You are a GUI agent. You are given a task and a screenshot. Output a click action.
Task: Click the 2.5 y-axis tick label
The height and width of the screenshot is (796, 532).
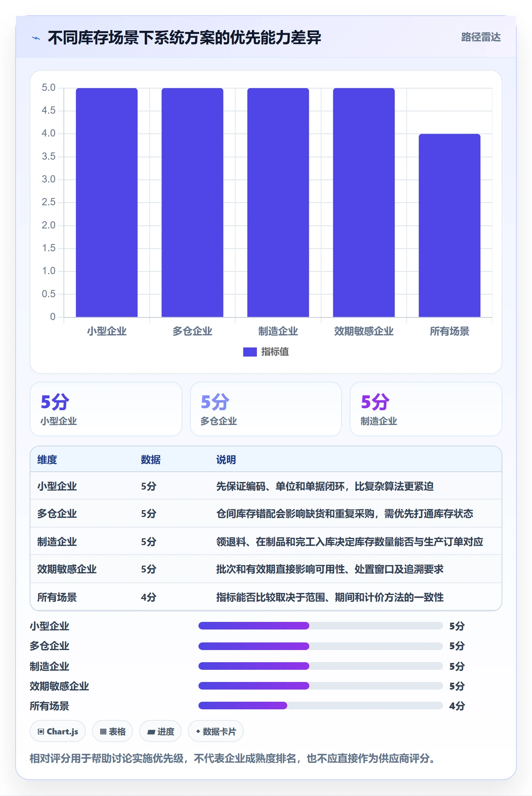tap(49, 202)
